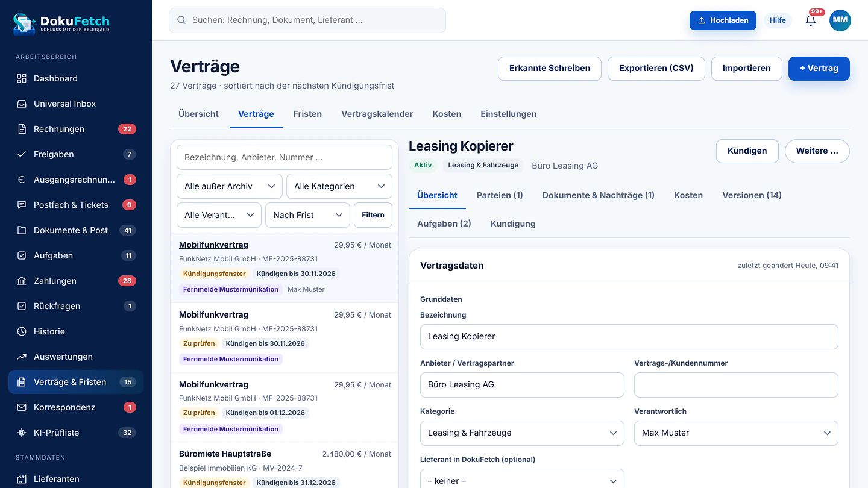This screenshot has width=868, height=488.
Task: Click the Kündigen button
Action: click(747, 151)
